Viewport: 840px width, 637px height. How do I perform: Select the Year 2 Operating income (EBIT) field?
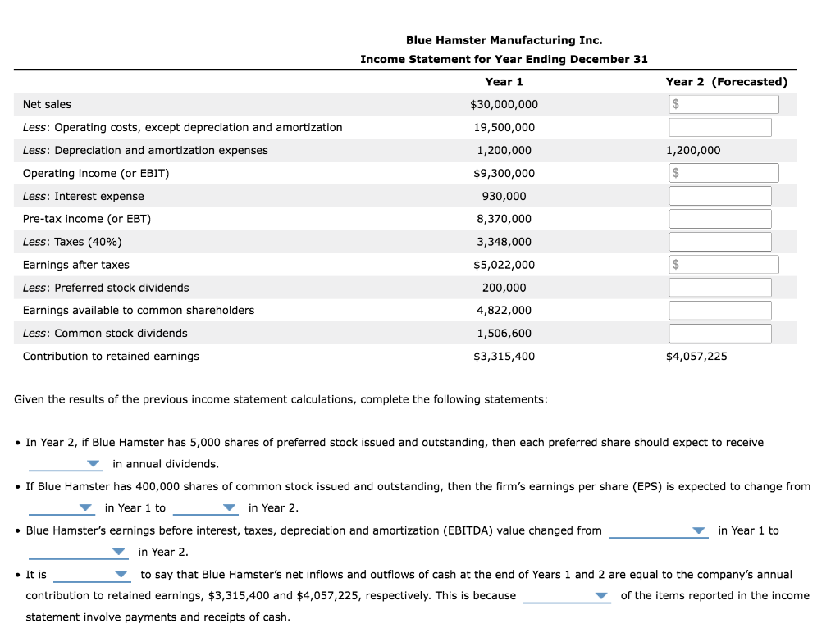coord(724,173)
